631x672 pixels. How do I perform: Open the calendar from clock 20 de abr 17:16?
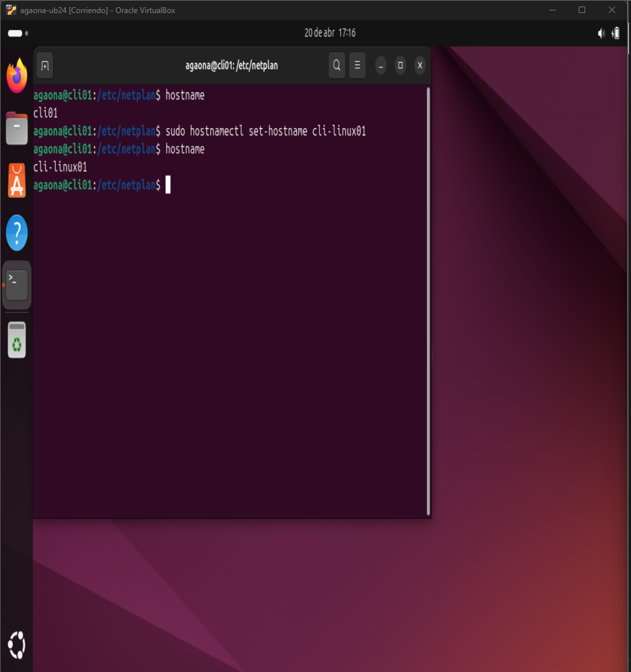point(330,33)
